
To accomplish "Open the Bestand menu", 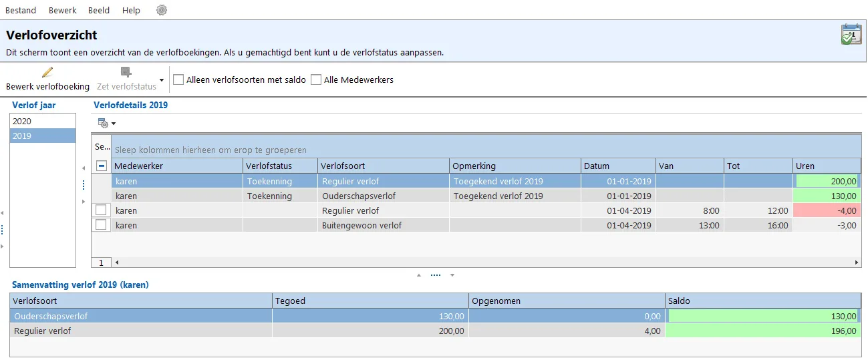I will click(x=21, y=10).
